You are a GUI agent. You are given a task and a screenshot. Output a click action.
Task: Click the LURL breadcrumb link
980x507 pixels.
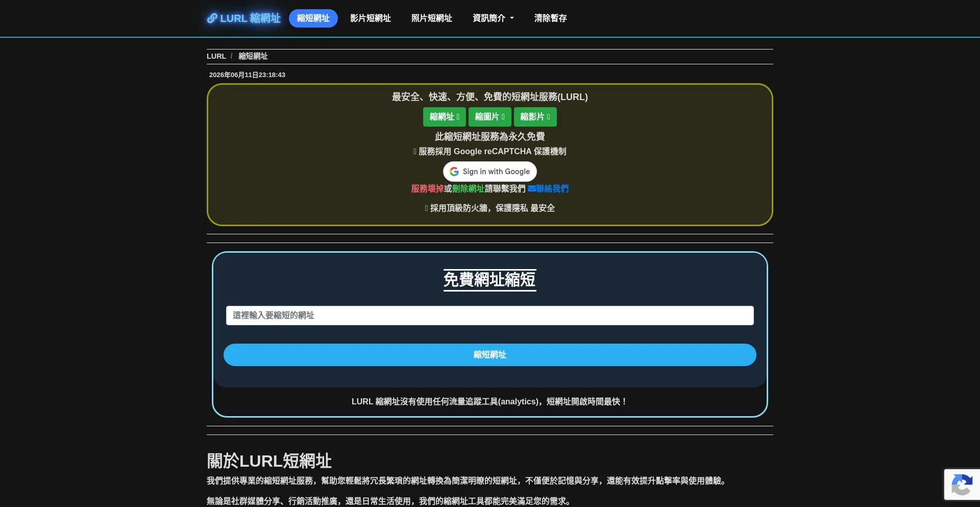pos(216,56)
